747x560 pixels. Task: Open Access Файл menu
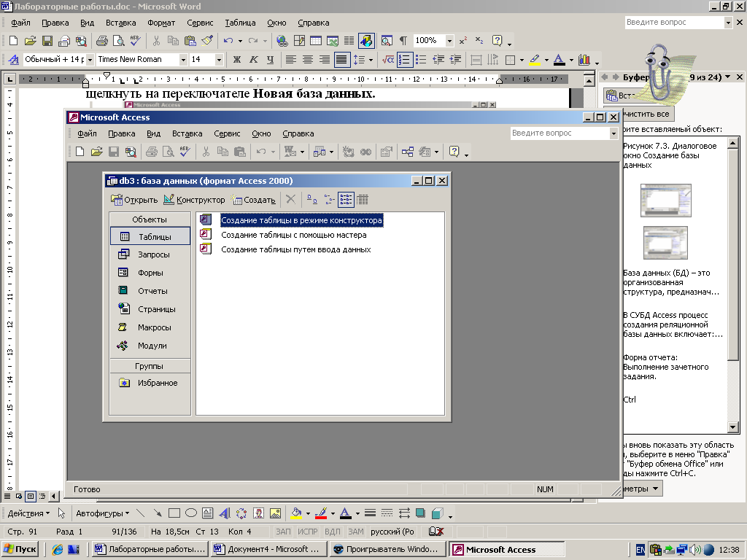pyautogui.click(x=88, y=134)
